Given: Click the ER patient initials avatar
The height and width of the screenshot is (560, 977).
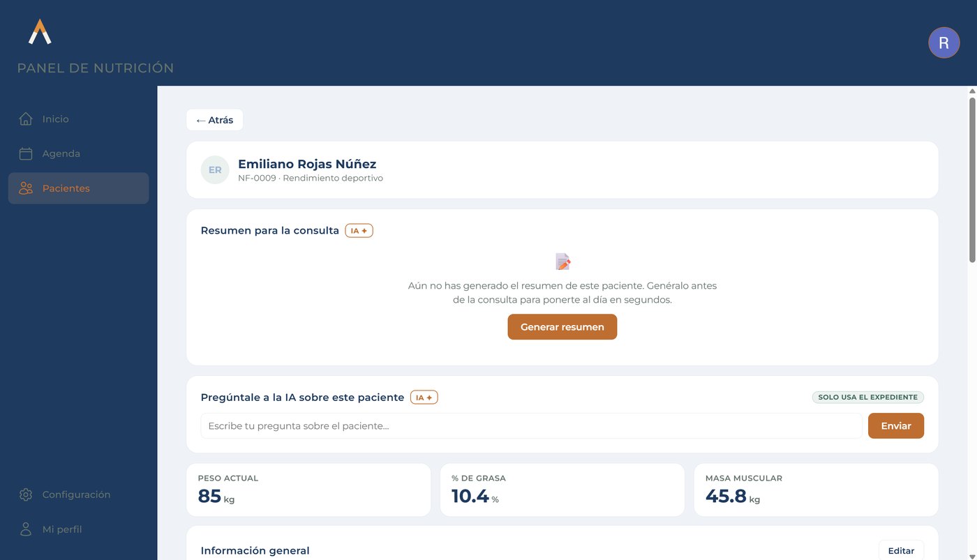Looking at the screenshot, I should click(x=215, y=170).
